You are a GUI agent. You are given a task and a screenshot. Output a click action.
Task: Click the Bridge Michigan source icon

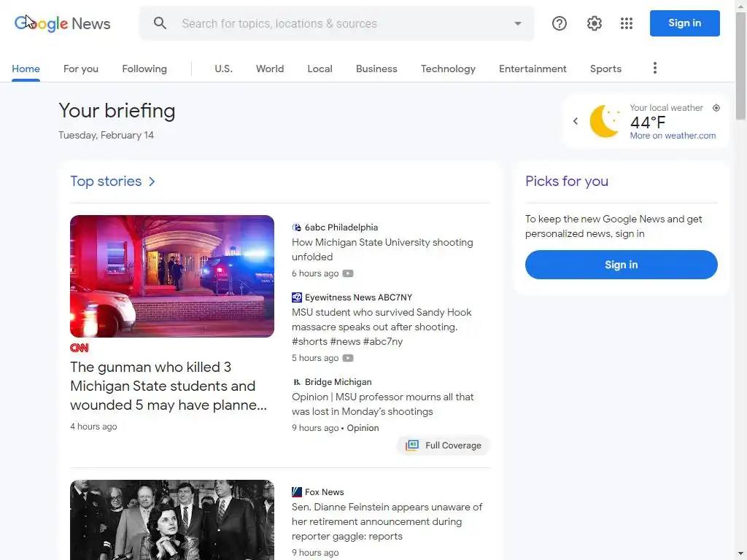pos(296,382)
